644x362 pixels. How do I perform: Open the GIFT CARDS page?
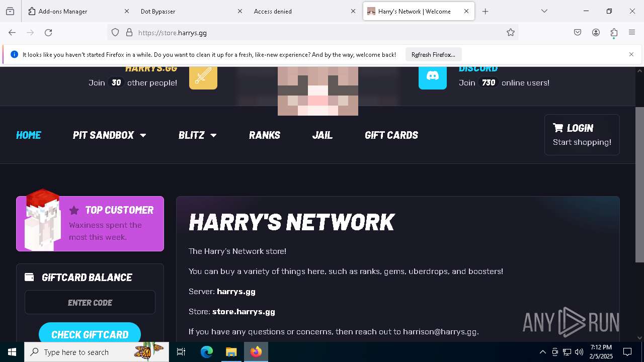[391, 135]
